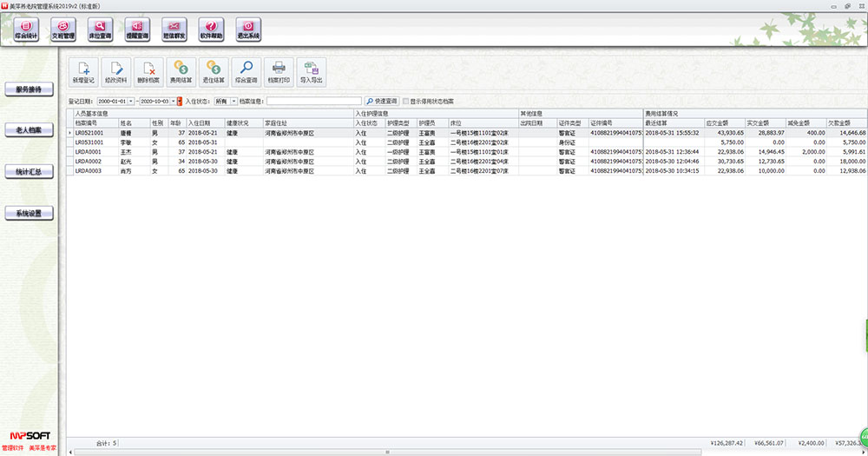Click the 软件帮助 help icon
Image resolution: width=868 pixels, height=456 pixels.
211,31
